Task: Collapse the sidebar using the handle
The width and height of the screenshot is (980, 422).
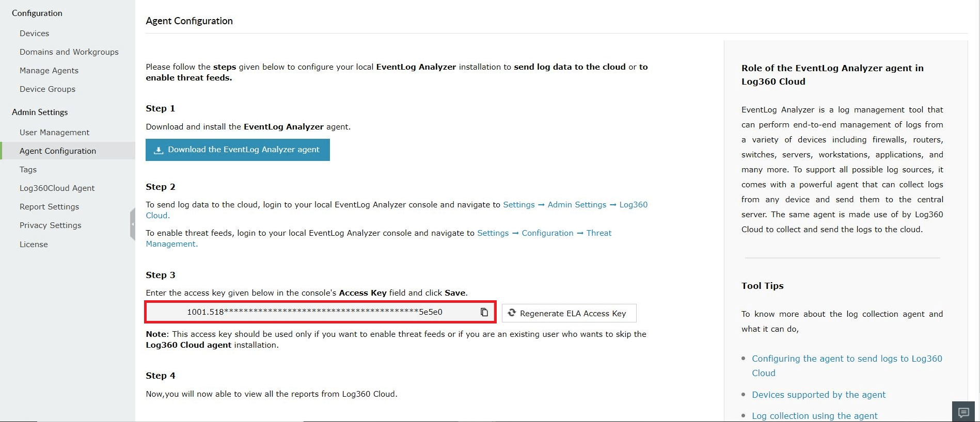Action: 133,224
